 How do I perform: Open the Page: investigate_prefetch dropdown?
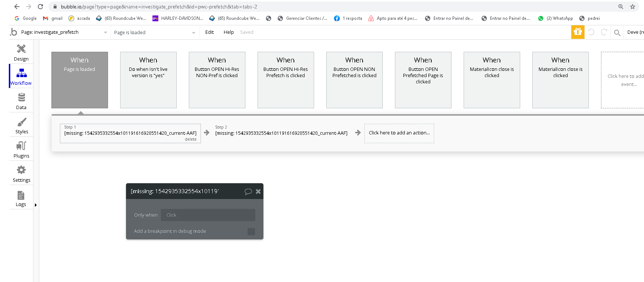64,32
